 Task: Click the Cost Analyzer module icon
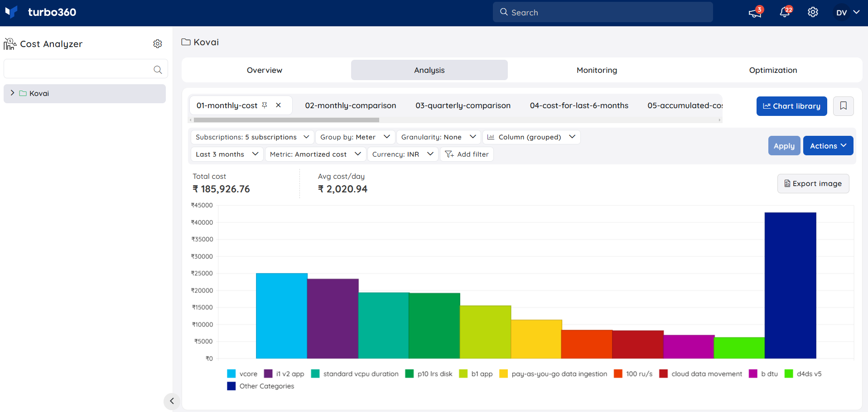(10, 44)
